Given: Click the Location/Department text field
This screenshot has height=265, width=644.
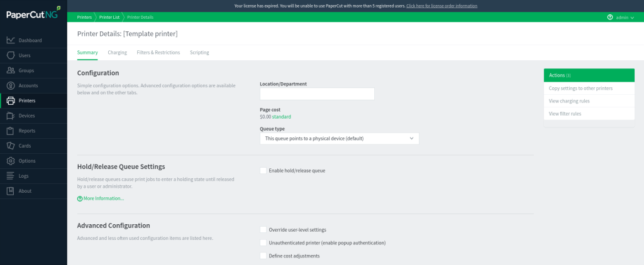Looking at the screenshot, I should 317,94.
